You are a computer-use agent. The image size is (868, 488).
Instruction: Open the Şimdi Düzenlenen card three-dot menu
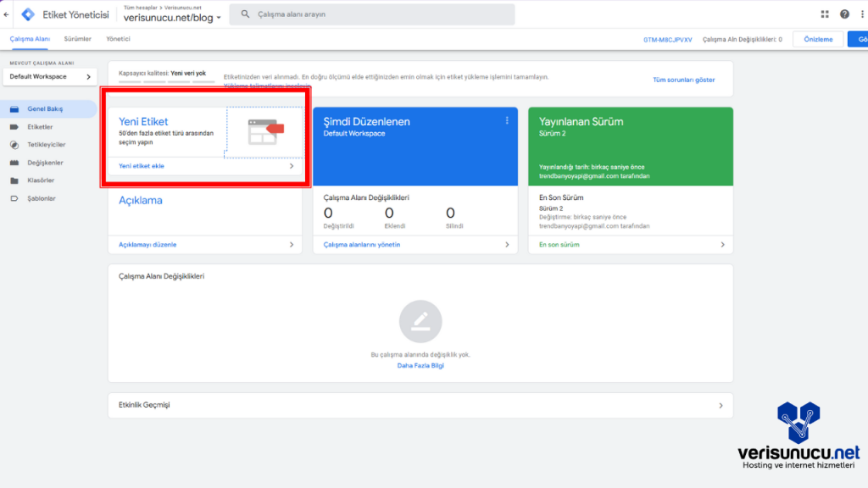click(507, 120)
